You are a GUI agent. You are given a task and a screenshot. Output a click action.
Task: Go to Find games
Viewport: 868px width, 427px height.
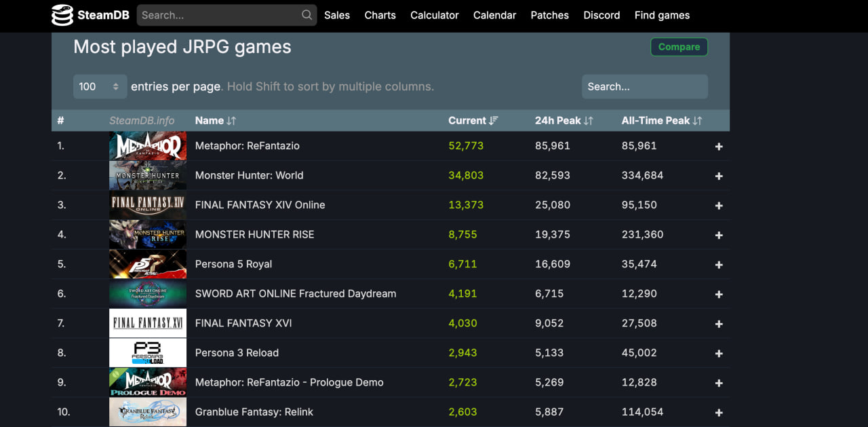662,15
